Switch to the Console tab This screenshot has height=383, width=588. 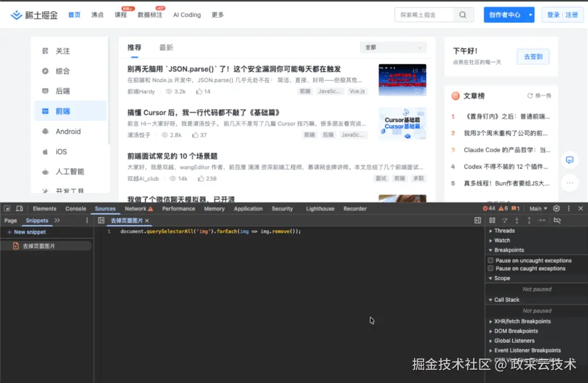tap(75, 209)
